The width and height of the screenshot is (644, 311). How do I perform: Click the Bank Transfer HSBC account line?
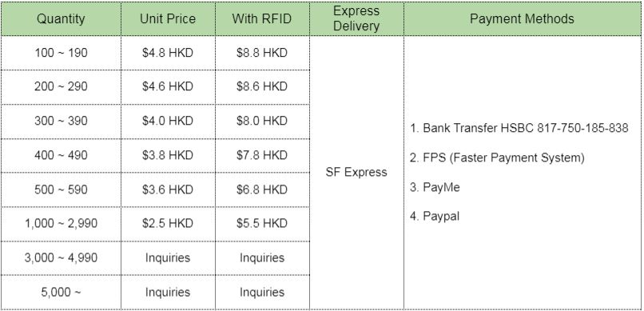519,128
